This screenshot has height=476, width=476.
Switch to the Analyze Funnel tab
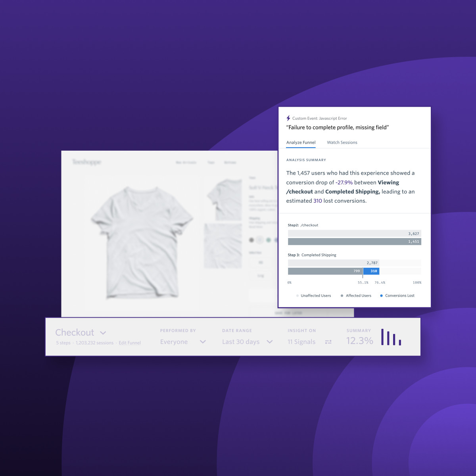coord(301,142)
